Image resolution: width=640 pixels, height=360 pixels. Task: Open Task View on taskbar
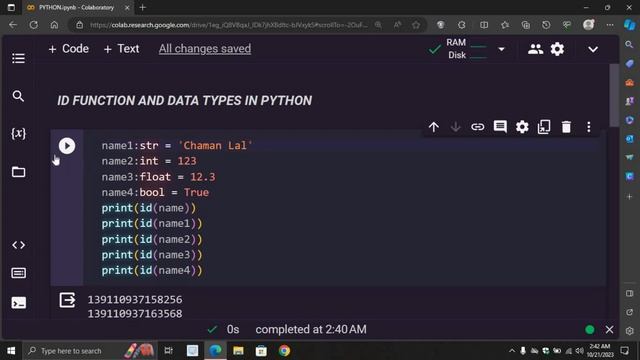coord(168,351)
